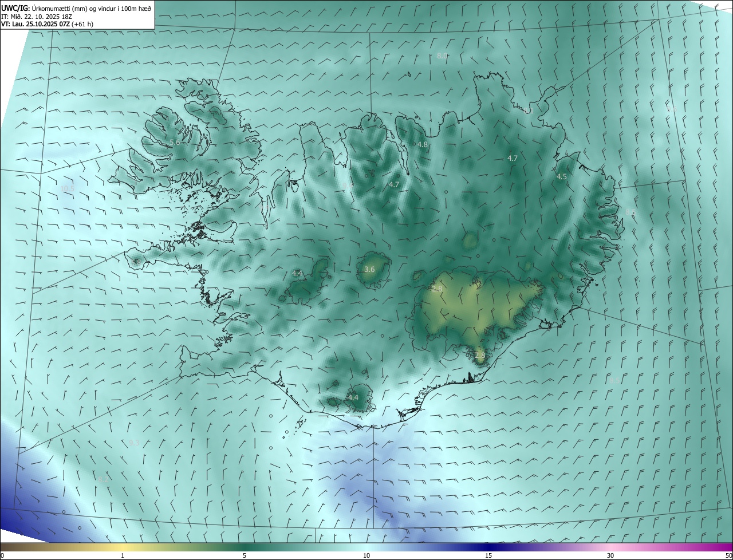Click the '30' tick on the color scale
The height and width of the screenshot is (560, 733).
tap(610, 555)
